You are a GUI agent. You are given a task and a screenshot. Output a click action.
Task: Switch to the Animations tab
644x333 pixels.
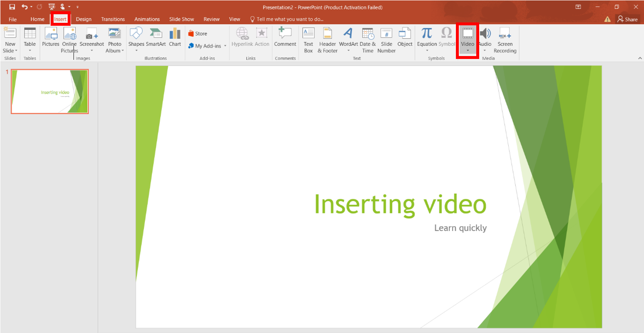(x=147, y=19)
